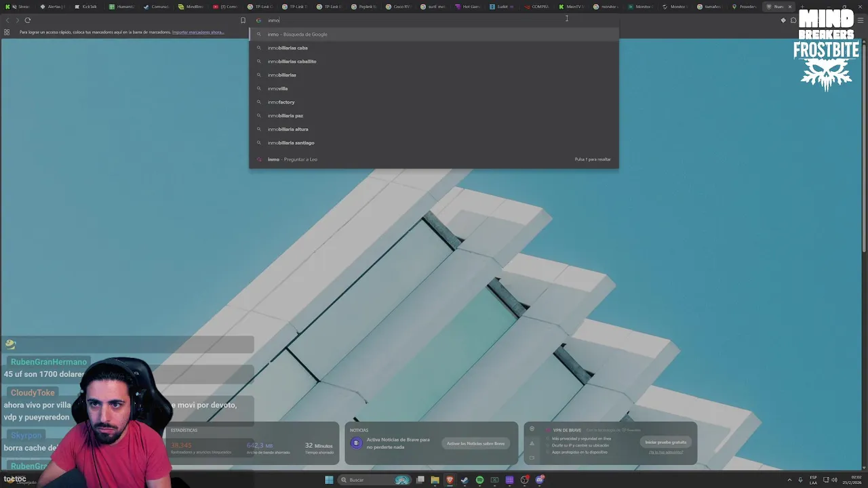The image size is (868, 488).
Task: Choose the plain "inmobiliarias" suggestion
Action: (434, 75)
